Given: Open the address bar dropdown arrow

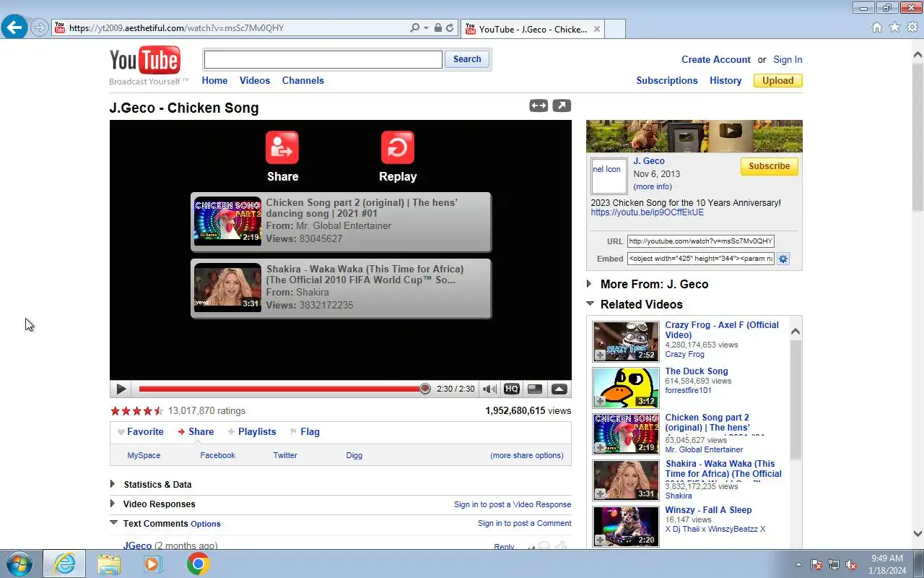Looking at the screenshot, I should (x=426, y=28).
